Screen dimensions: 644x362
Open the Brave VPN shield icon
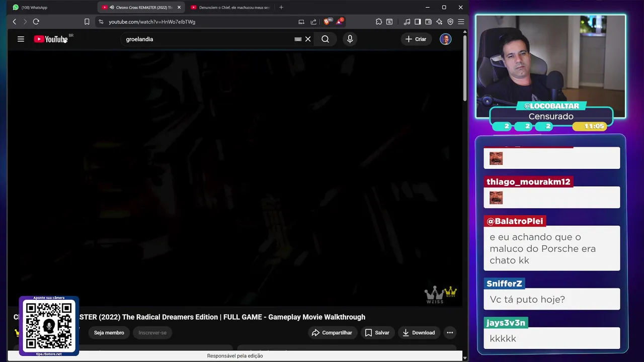point(450,22)
